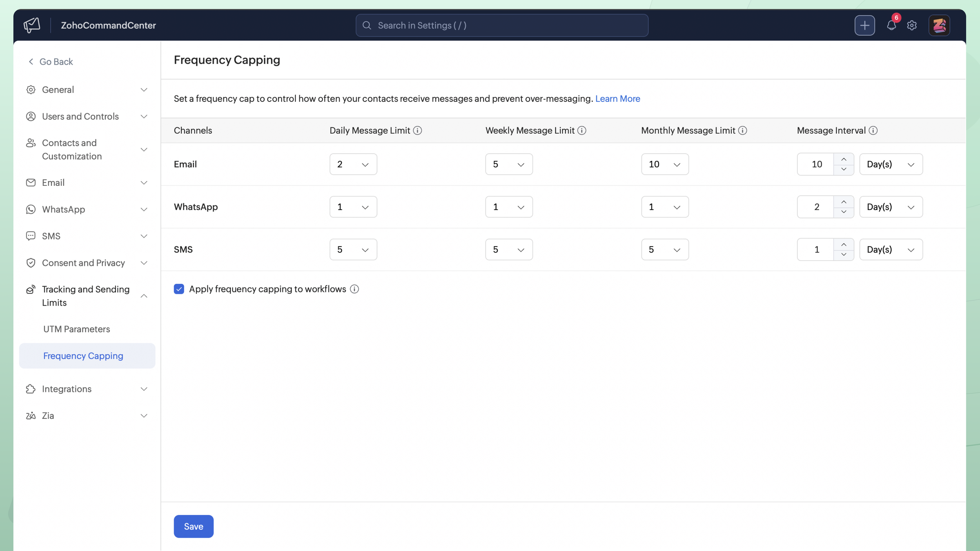
Task: Increase Email message interval value
Action: (844, 159)
